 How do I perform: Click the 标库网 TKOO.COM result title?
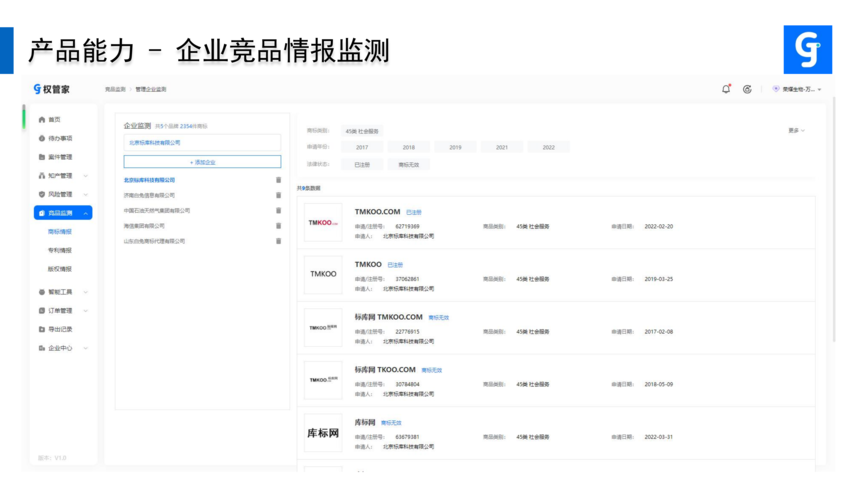(x=385, y=370)
